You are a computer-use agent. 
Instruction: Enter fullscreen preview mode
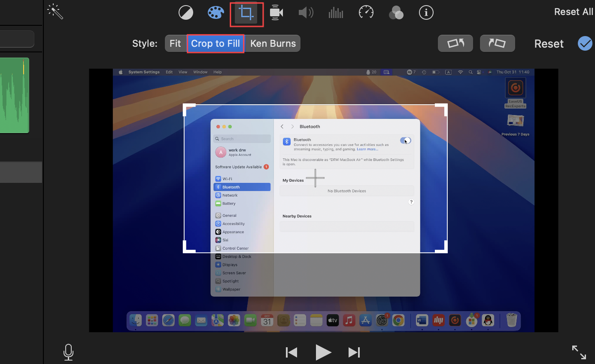[x=579, y=352]
